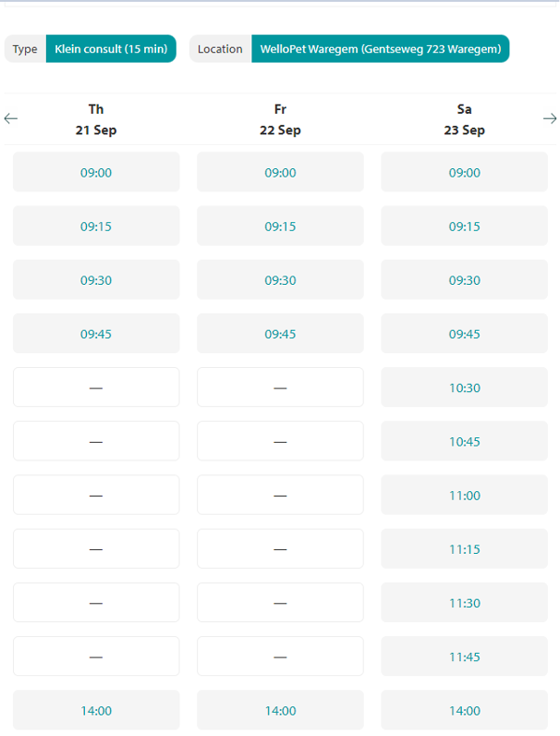Pick Saturday 23 Sep 09:30 slot
This screenshot has height=736, width=560.
coord(464,280)
